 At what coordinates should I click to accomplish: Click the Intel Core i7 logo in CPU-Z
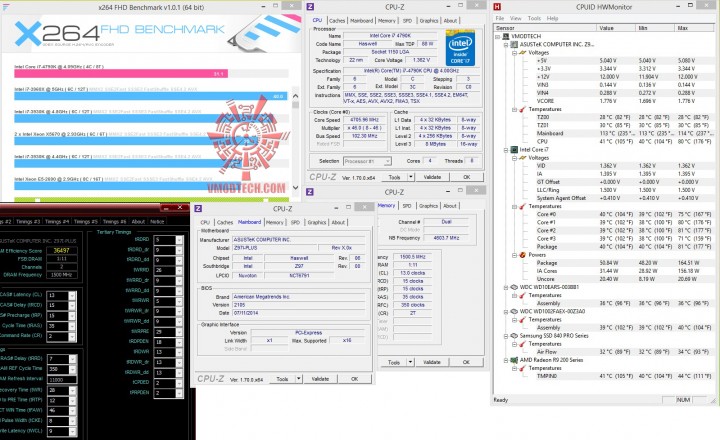pos(460,48)
